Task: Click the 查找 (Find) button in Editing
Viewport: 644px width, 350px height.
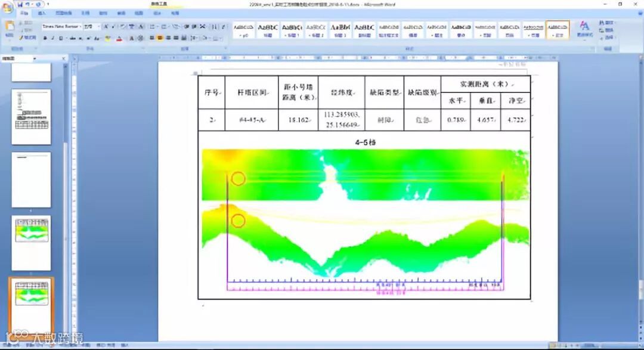Action: pyautogui.click(x=606, y=23)
